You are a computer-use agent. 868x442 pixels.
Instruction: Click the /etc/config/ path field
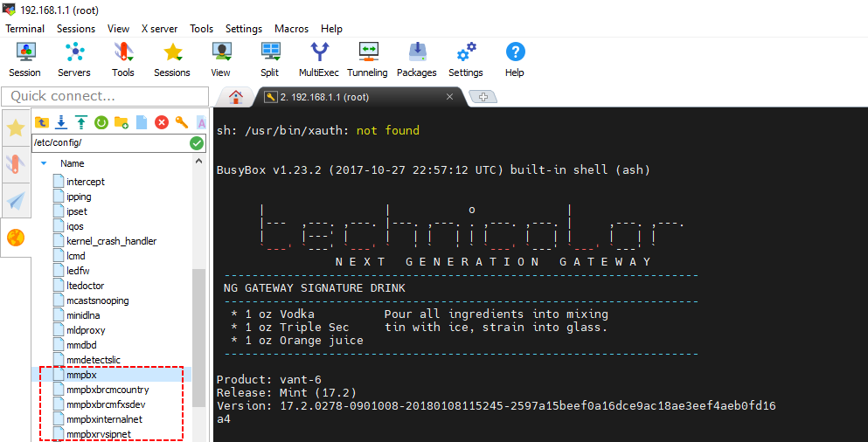[x=110, y=143]
